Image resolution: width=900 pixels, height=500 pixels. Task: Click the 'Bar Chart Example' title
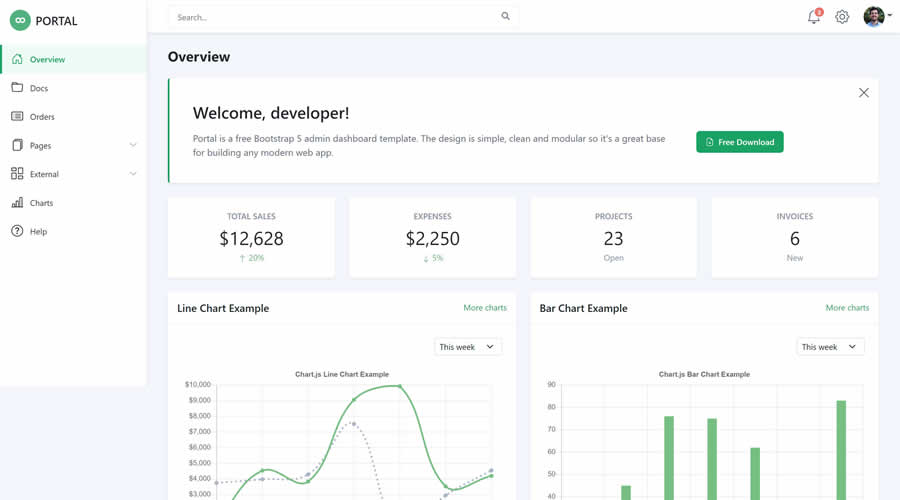point(583,308)
